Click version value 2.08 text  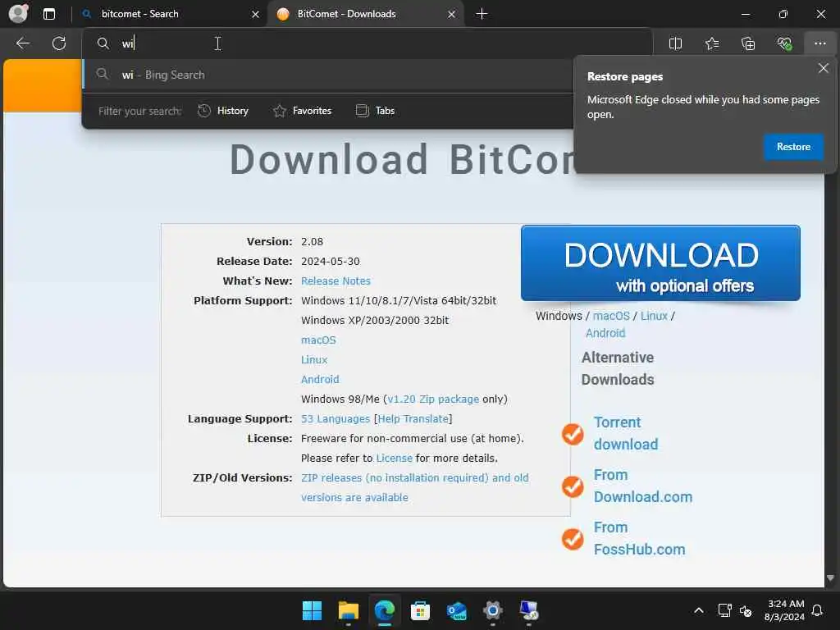tap(312, 242)
